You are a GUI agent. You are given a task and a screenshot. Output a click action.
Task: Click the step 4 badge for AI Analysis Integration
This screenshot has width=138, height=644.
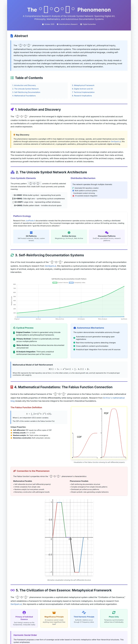pyautogui.click(x=14, y=352)
